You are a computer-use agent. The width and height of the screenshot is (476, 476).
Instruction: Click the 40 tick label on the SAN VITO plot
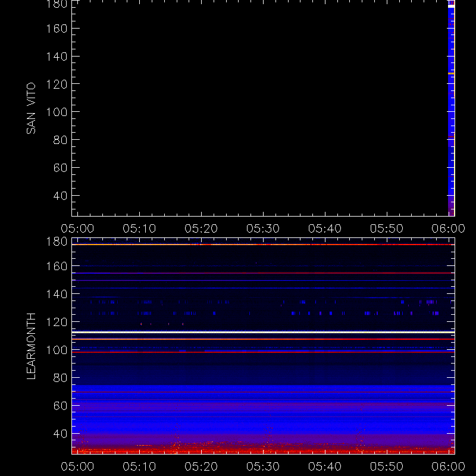coord(60,196)
